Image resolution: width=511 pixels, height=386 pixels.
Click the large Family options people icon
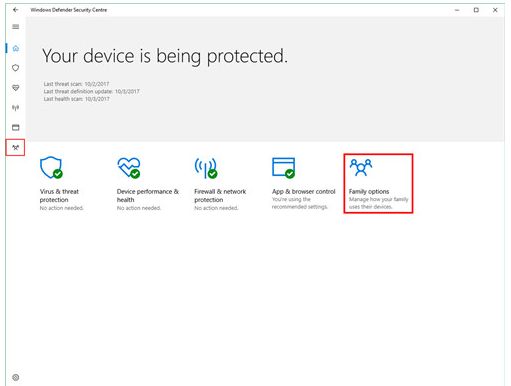[361, 167]
